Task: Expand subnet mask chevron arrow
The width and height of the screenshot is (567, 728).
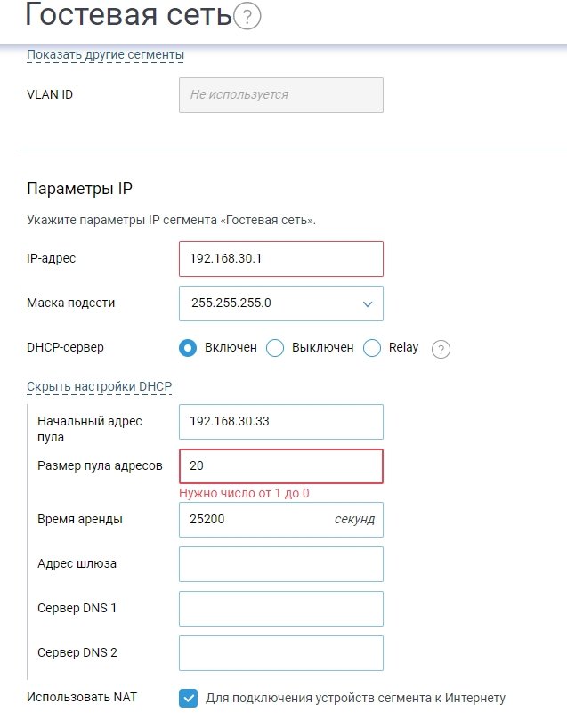Action: point(368,304)
